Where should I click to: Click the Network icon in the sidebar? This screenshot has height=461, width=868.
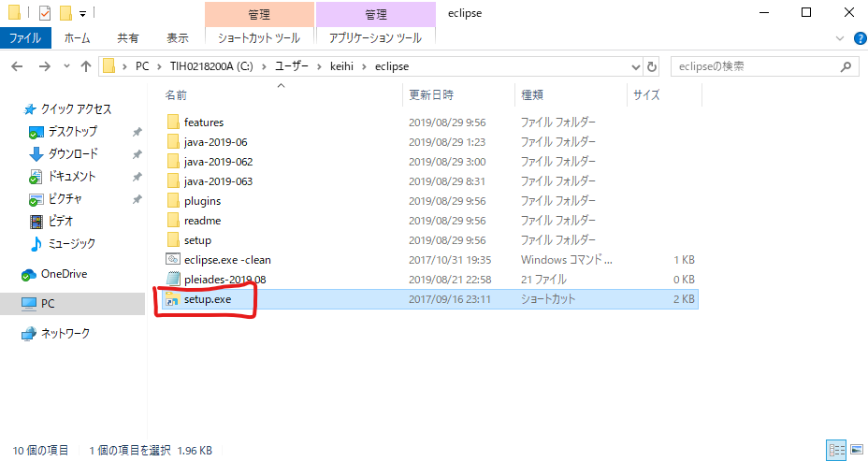click(x=29, y=334)
